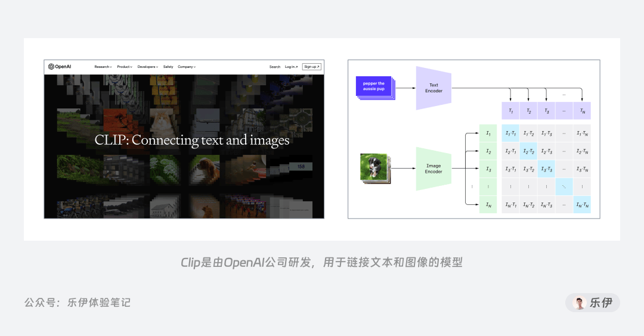Viewport: 644px width, 336px height.
Task: Click the 'pepper the aussie pup' text card
Action: (x=375, y=88)
